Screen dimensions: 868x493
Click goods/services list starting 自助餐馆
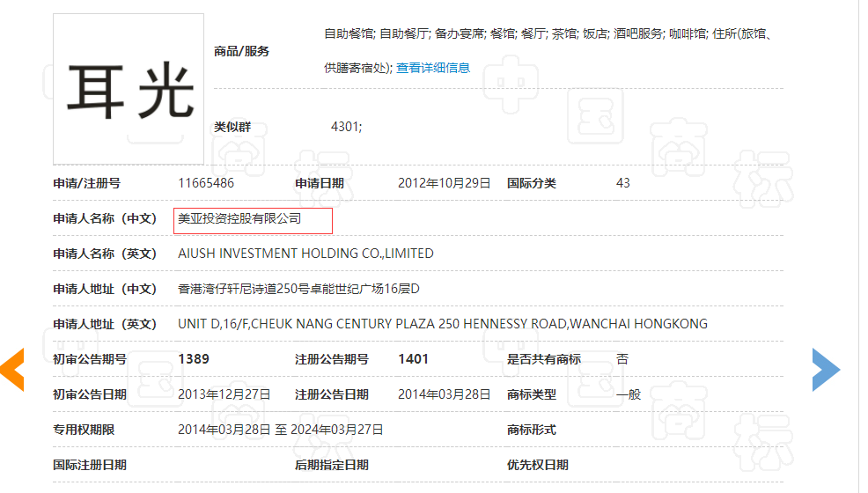tap(548, 34)
